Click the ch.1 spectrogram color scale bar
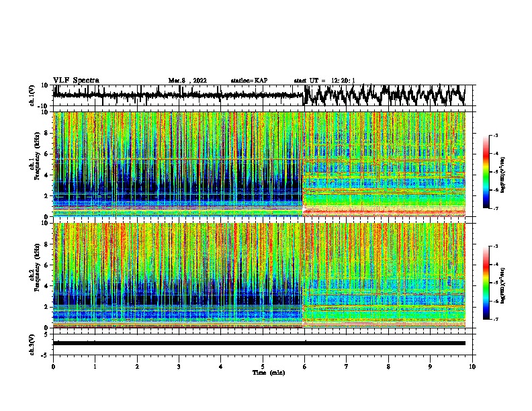 click(x=486, y=172)
